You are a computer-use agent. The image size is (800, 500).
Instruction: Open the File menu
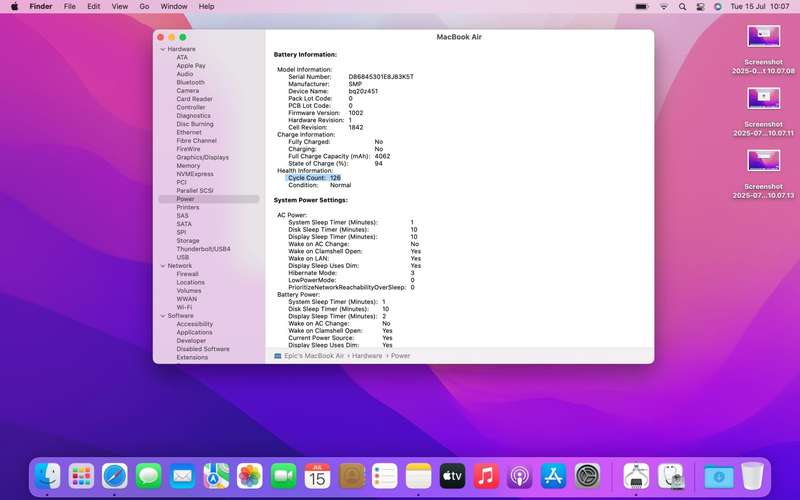pyautogui.click(x=69, y=7)
